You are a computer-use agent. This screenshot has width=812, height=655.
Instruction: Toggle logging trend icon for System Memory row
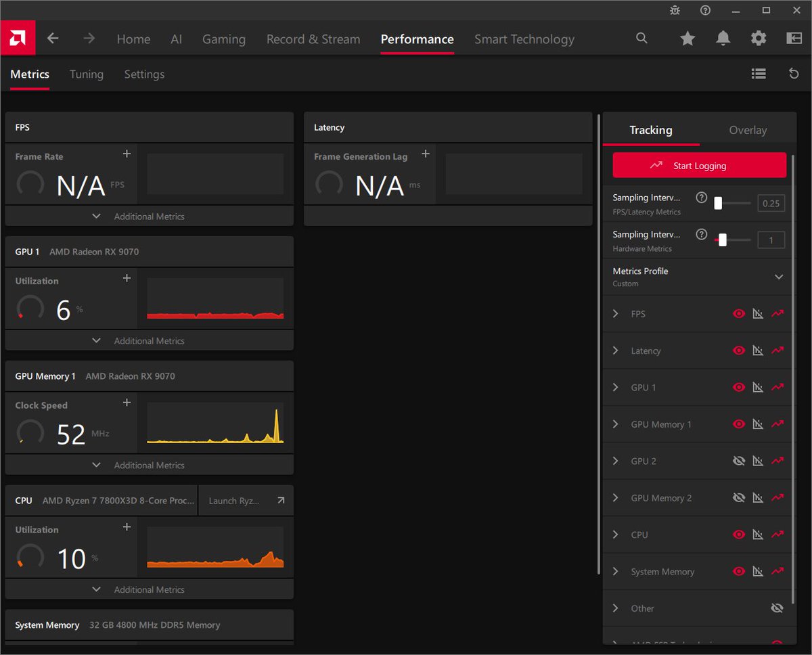pyautogui.click(x=777, y=572)
